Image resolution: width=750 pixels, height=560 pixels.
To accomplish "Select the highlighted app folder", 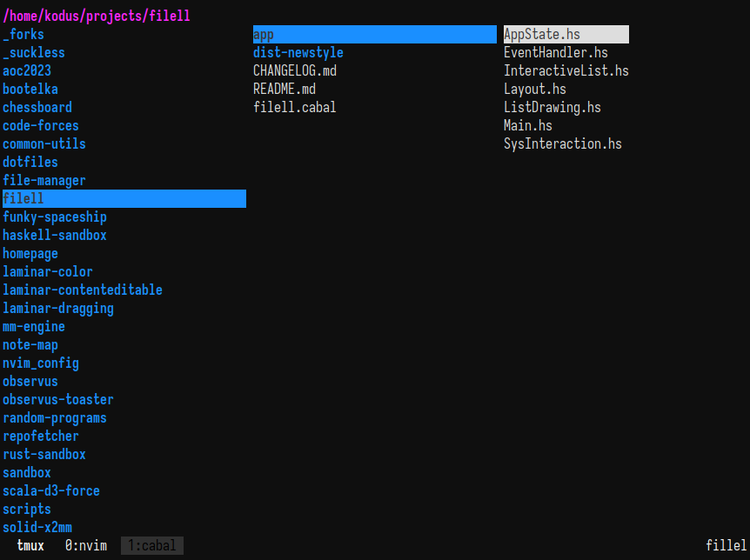I will [374, 35].
